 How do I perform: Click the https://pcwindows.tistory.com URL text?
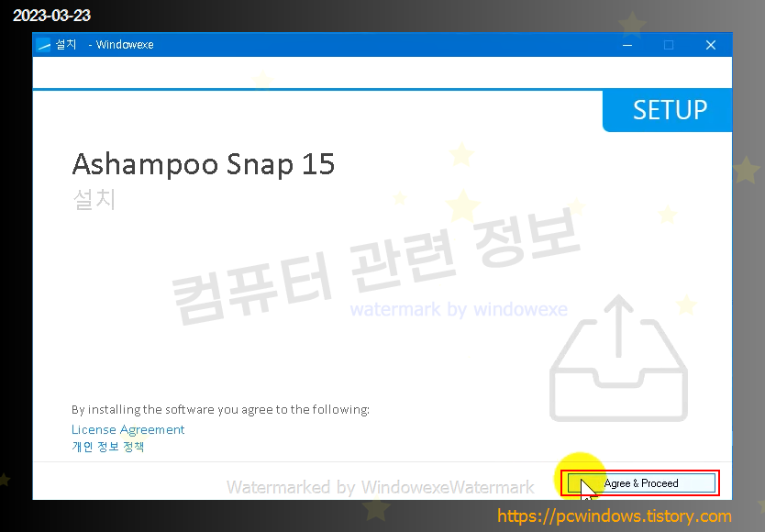[x=615, y=515]
